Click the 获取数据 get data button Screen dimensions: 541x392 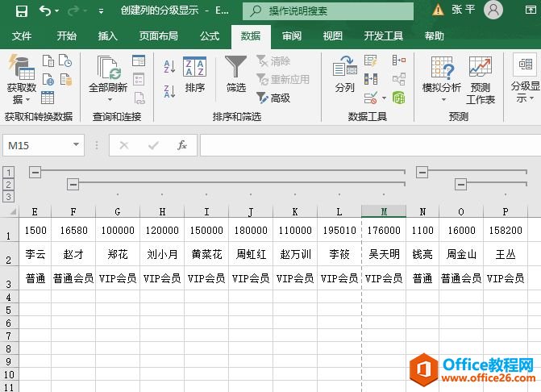click(22, 79)
